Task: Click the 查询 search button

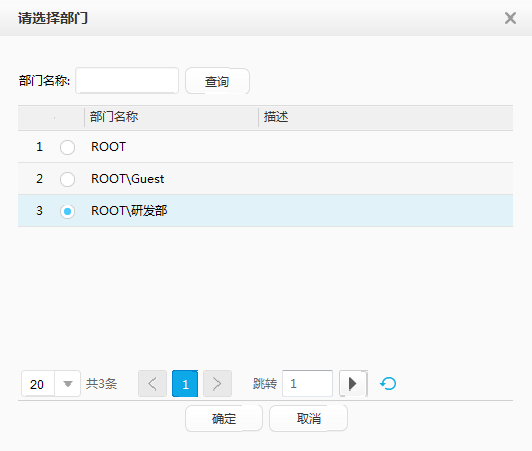Action: coord(217,81)
